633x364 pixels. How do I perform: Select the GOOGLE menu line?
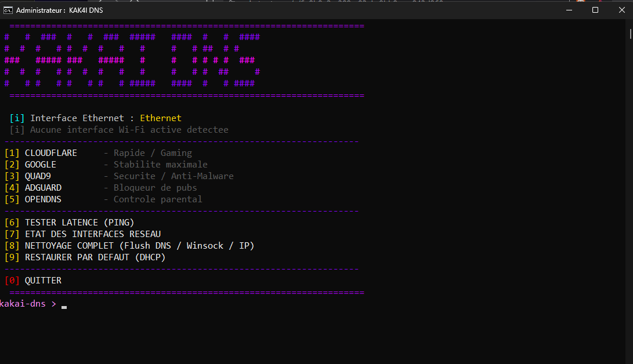(x=106, y=165)
